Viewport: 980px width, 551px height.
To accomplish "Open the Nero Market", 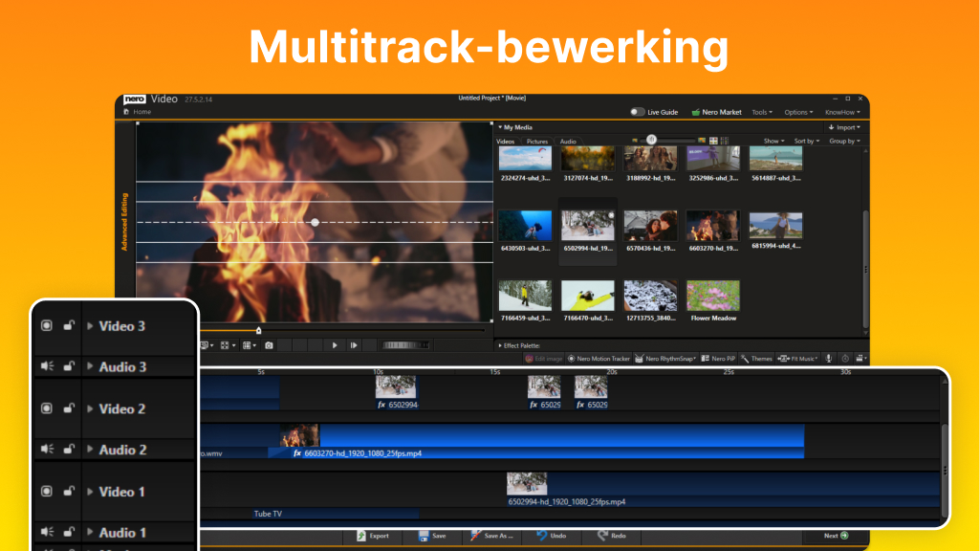I will (717, 112).
